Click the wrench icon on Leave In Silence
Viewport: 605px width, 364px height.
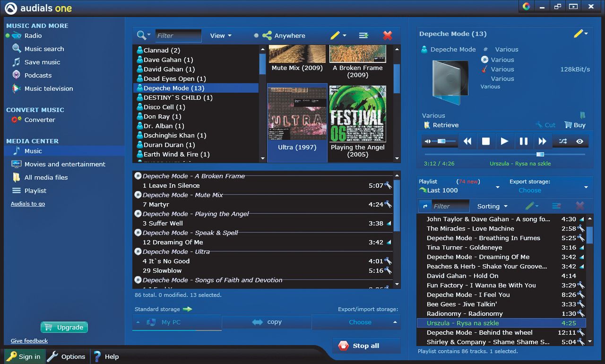tap(388, 185)
